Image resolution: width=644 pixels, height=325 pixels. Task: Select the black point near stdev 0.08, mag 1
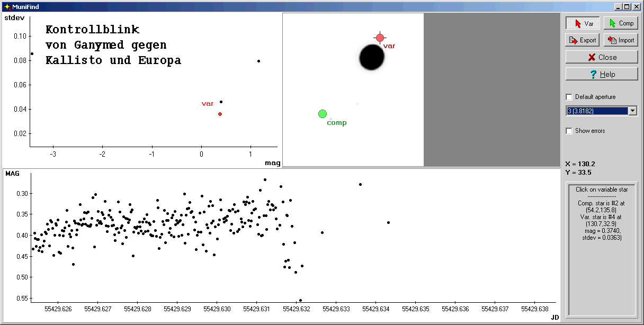258,61
